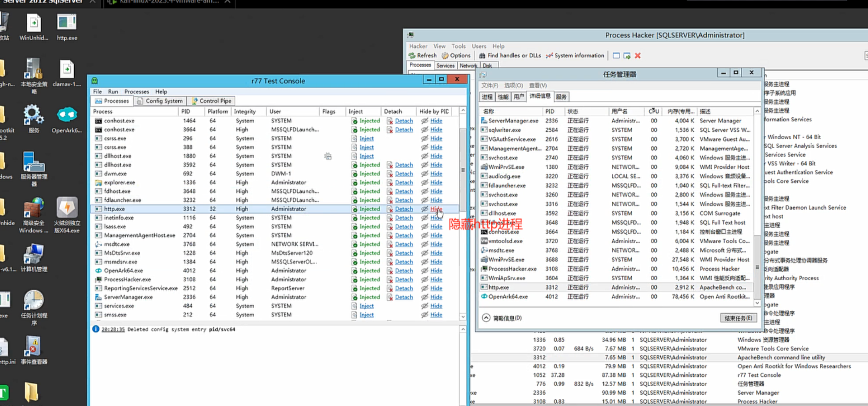
Task: Open the Tools menu in Process Hacker
Action: tap(458, 46)
